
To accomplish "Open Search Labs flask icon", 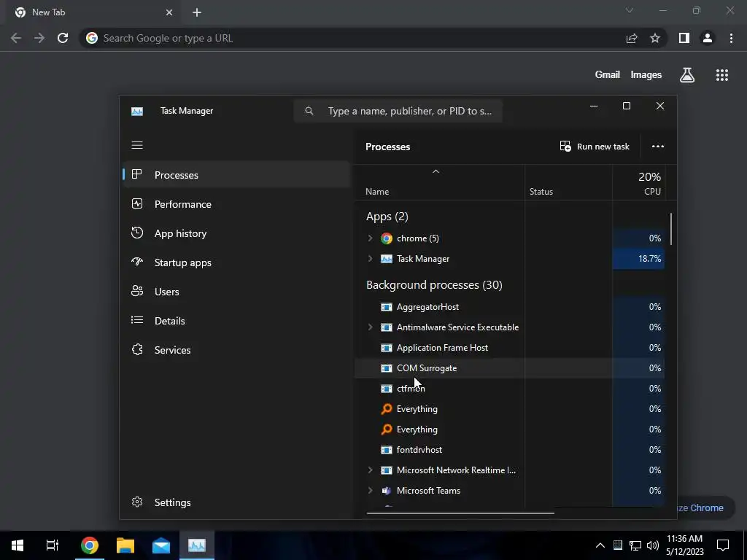I will click(687, 75).
